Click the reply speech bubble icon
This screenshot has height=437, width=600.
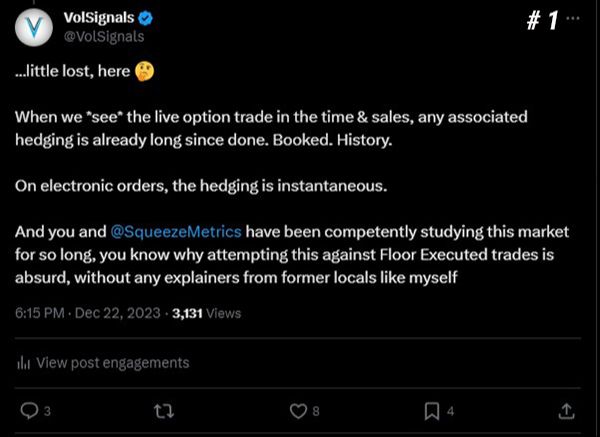click(x=29, y=411)
